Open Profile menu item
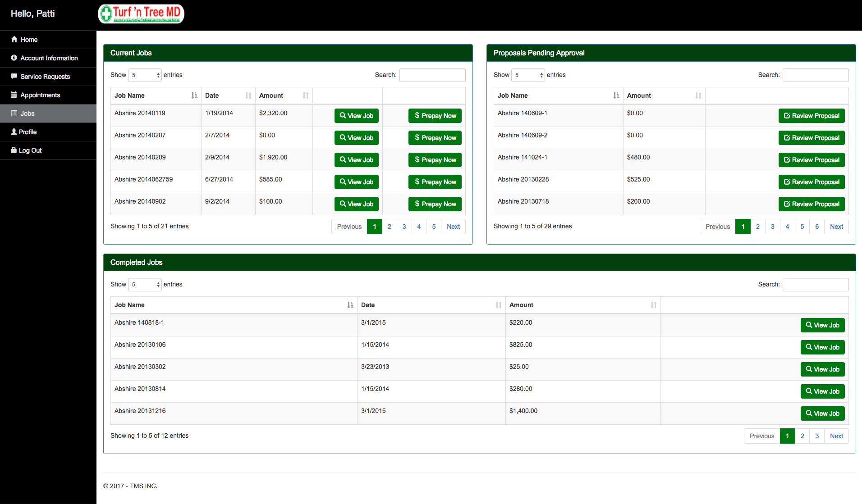This screenshot has height=504, width=862. (48, 132)
